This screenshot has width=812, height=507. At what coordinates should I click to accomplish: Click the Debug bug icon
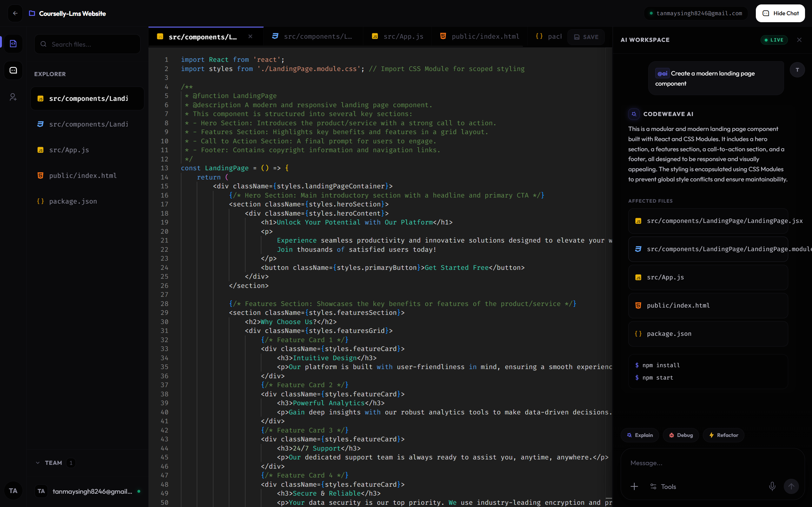(x=671, y=435)
